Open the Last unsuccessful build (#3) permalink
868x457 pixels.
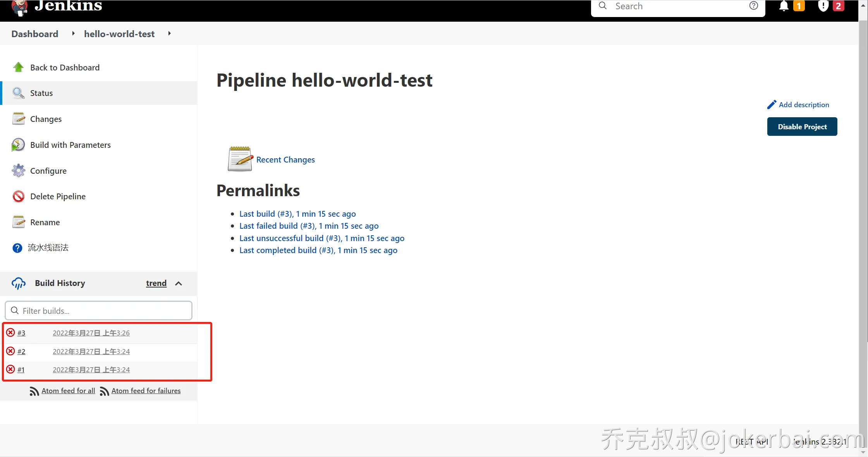tap(322, 238)
